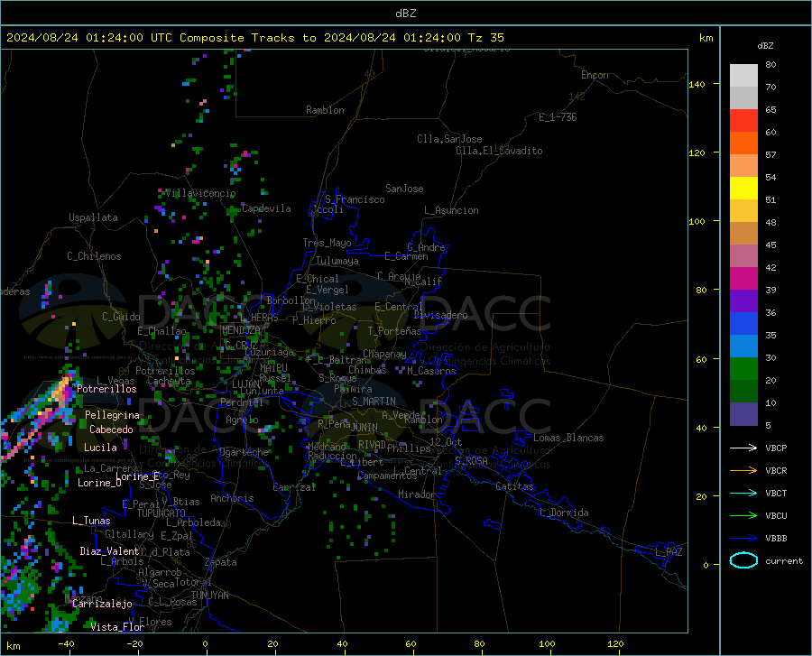Click the TUPUNGATO label

coord(161,513)
